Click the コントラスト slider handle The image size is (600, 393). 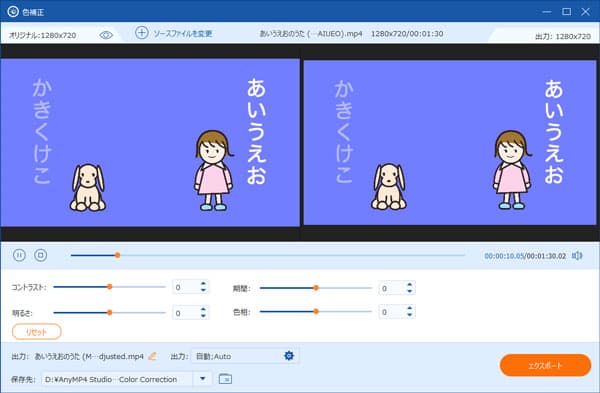[109, 287]
